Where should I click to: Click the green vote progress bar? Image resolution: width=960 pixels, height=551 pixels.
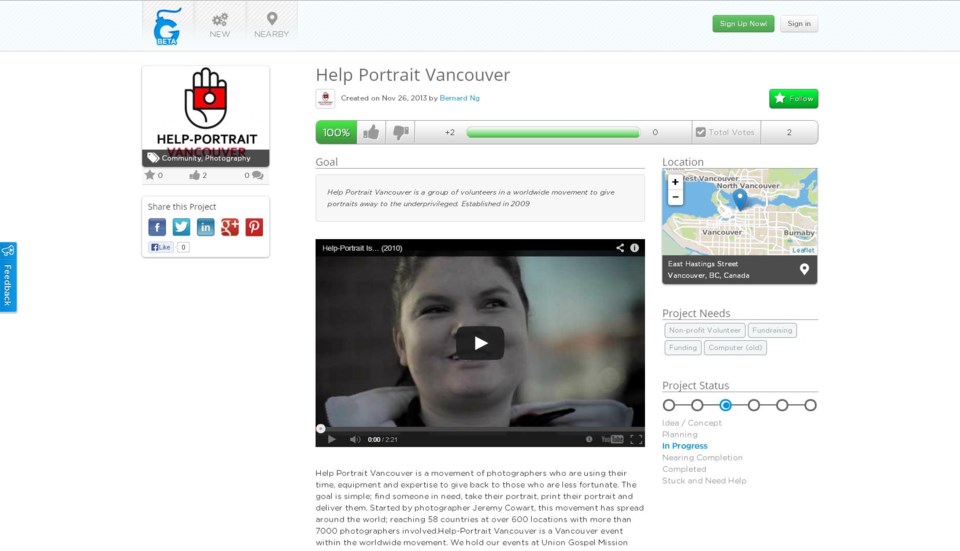point(553,132)
